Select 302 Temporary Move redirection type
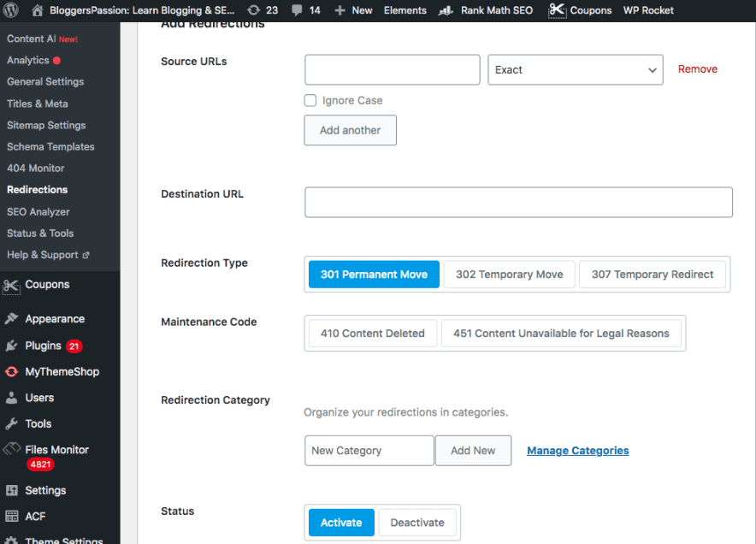Image resolution: width=756 pixels, height=544 pixels. coord(509,275)
